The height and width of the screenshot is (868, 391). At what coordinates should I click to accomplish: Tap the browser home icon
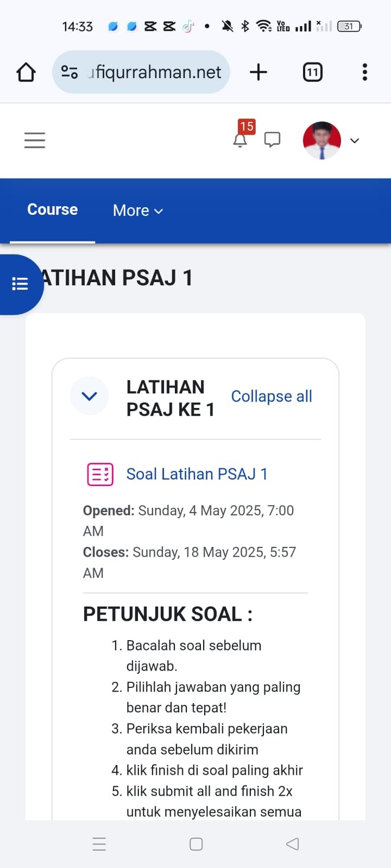(26, 72)
